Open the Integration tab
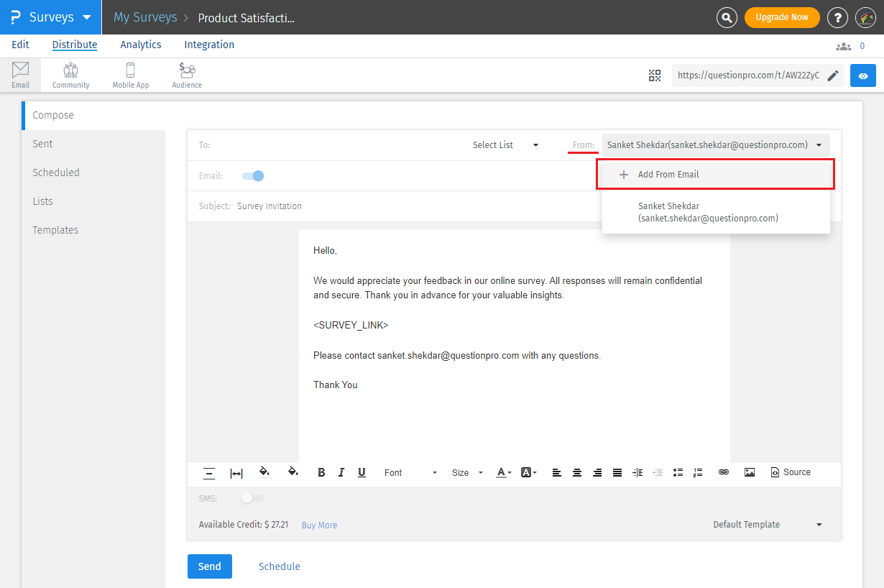Screen dimensions: 884x588 (209, 45)
